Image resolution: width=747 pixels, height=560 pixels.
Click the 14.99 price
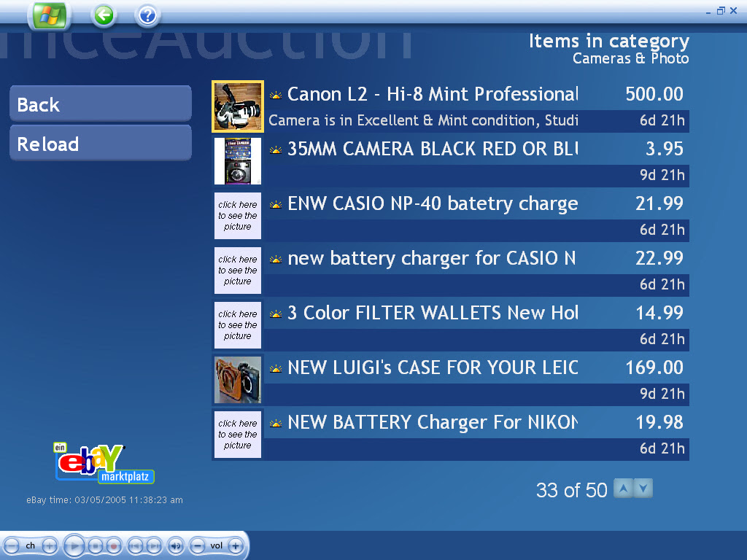click(x=659, y=313)
